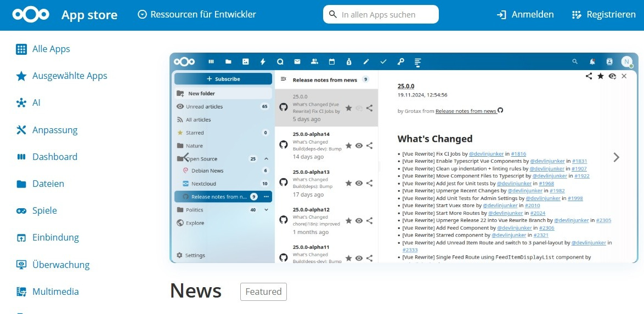
Task: Go to the previous screenshot with the left chevron
Action: (x=186, y=157)
